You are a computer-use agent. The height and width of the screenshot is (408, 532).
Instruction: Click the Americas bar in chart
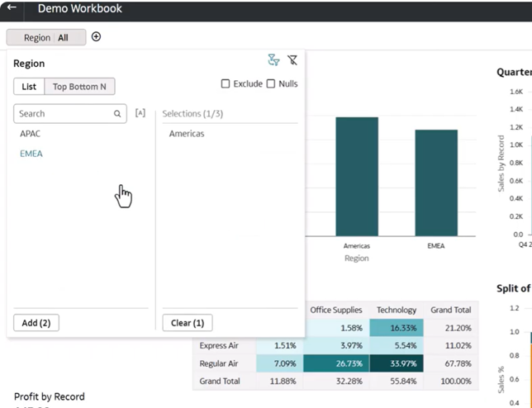pyautogui.click(x=357, y=177)
